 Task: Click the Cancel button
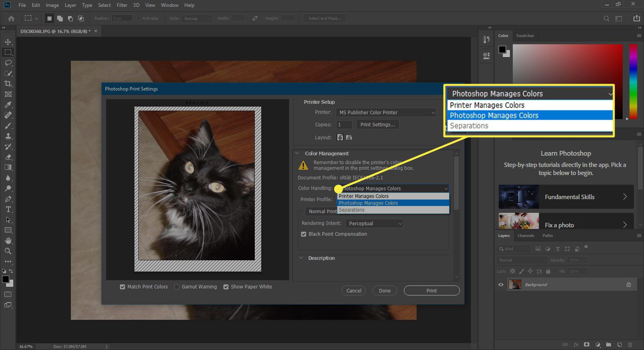354,290
